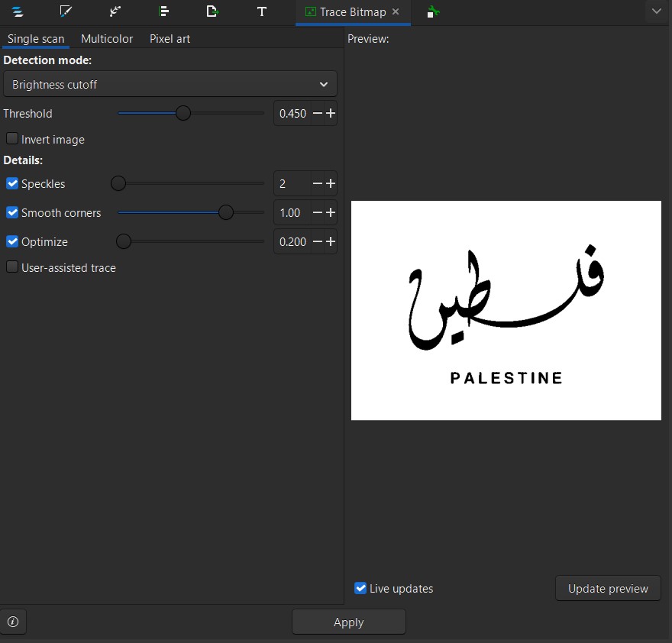Decrease Optimize value with minus
Screen dimensions: 672x643
(318, 242)
